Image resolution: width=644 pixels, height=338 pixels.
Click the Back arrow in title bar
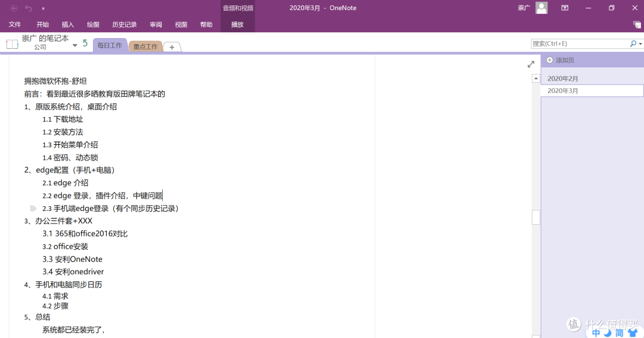click(14, 8)
